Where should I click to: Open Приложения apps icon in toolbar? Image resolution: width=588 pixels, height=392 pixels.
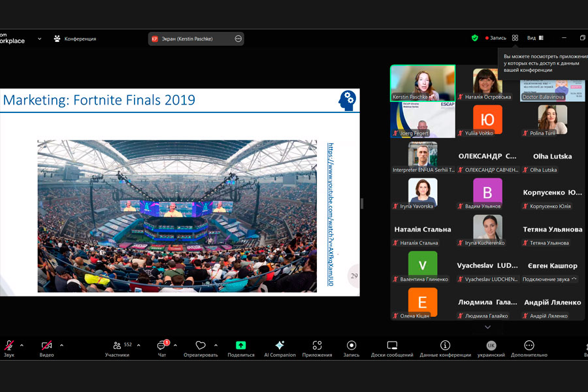[318, 348]
